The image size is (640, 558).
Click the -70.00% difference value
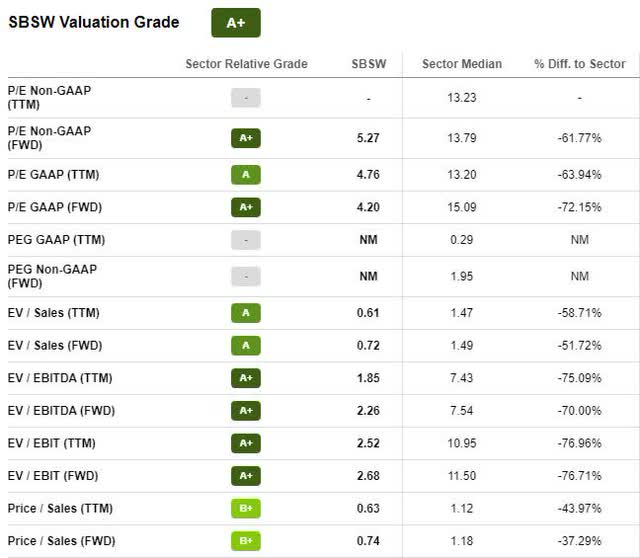(580, 411)
